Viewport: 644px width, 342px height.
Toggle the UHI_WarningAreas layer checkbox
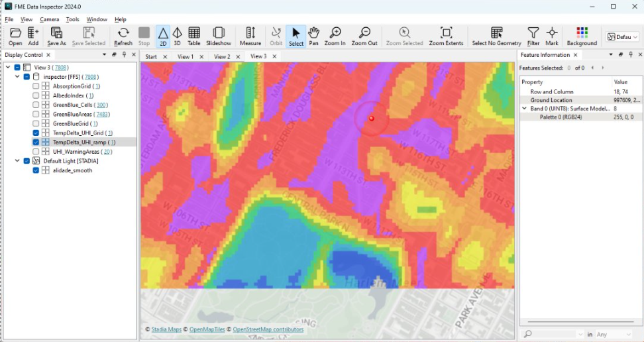tap(36, 152)
